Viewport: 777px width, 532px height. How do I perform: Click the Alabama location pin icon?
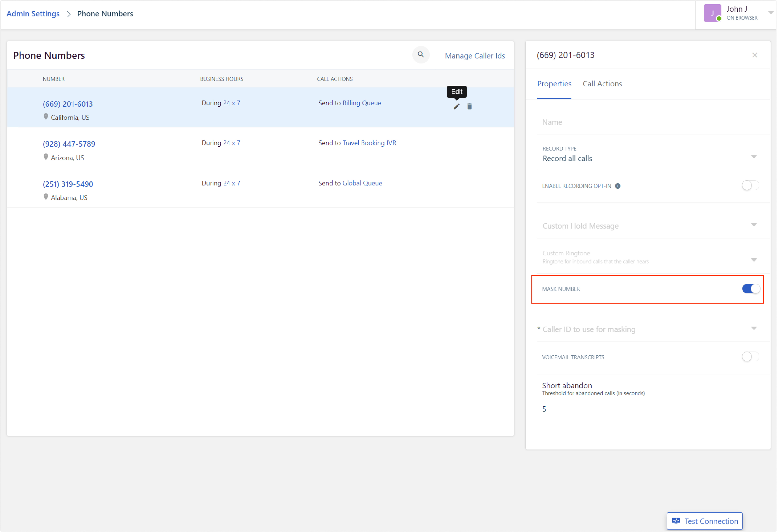pyautogui.click(x=46, y=197)
